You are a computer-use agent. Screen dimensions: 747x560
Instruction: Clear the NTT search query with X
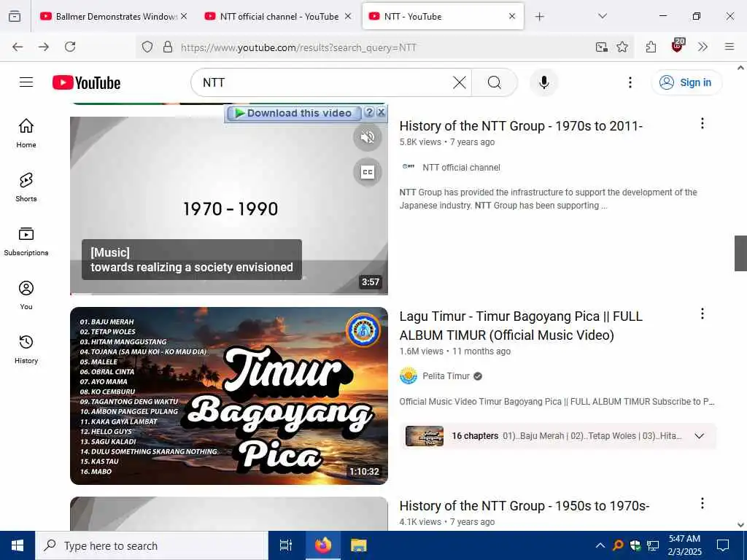pyautogui.click(x=460, y=82)
